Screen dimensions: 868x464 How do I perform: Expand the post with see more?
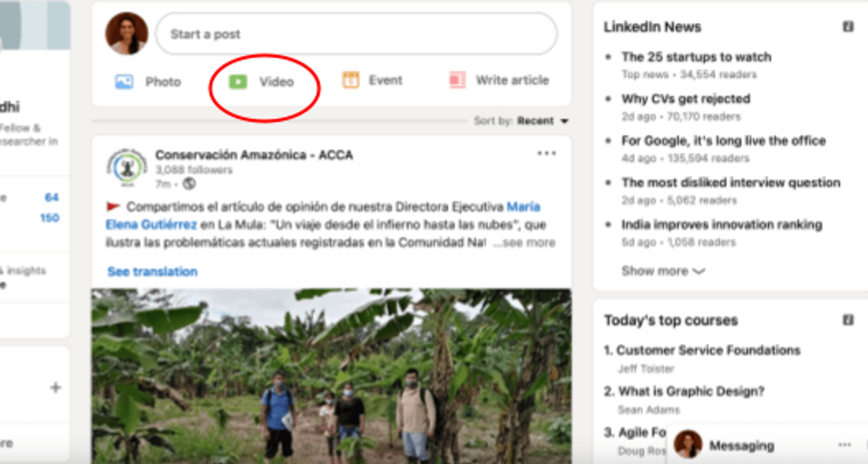(530, 243)
